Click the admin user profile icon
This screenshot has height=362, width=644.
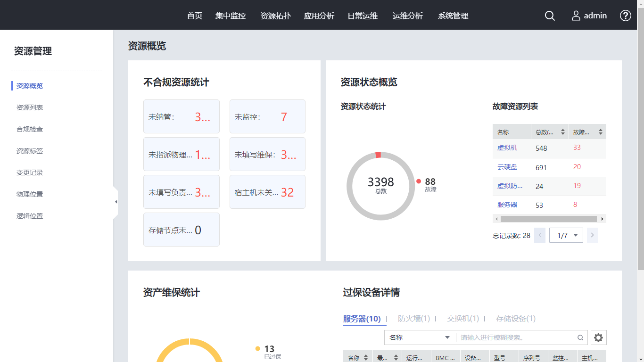click(576, 16)
